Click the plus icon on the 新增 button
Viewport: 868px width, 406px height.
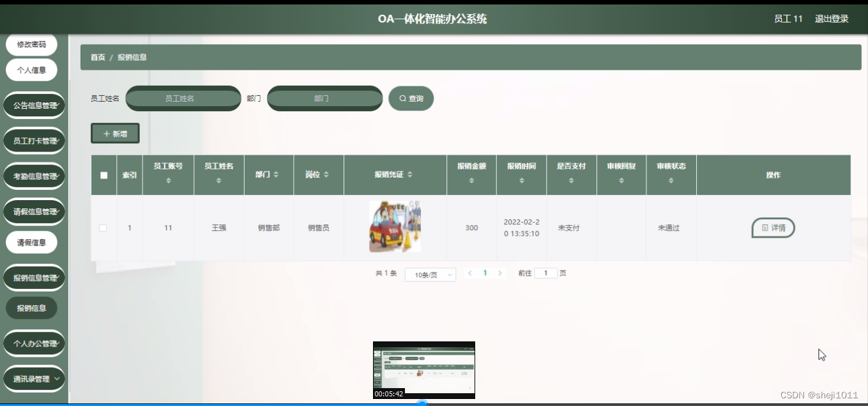pyautogui.click(x=107, y=133)
